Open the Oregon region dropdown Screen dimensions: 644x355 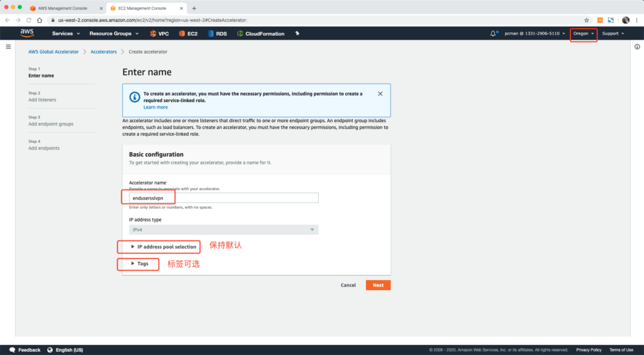583,33
